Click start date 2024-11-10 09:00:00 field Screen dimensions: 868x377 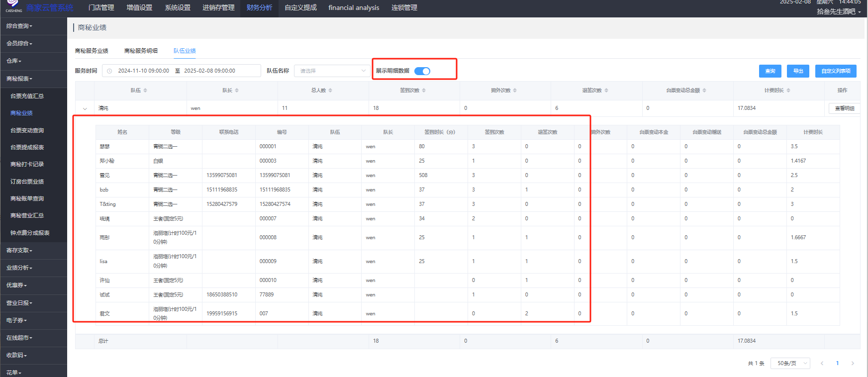(x=143, y=71)
